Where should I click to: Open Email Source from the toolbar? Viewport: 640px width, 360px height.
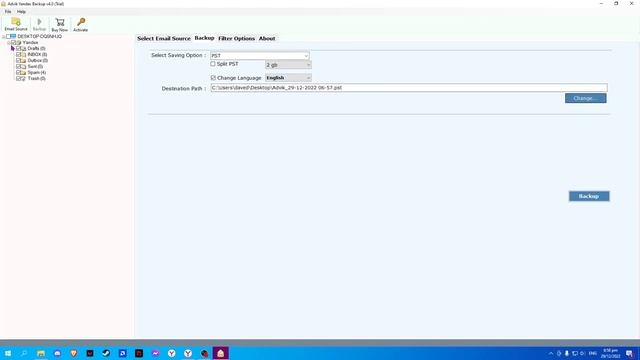coord(16,24)
